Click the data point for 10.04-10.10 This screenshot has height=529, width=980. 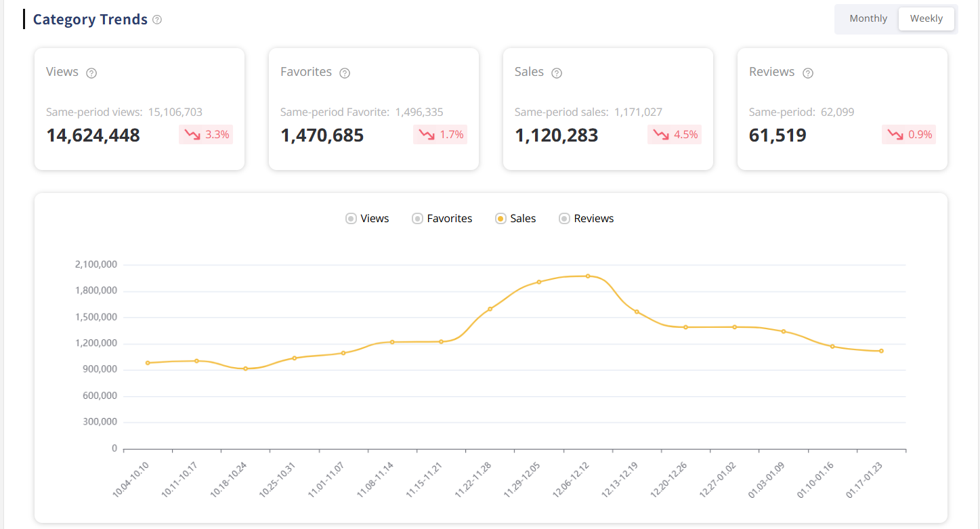pos(148,363)
